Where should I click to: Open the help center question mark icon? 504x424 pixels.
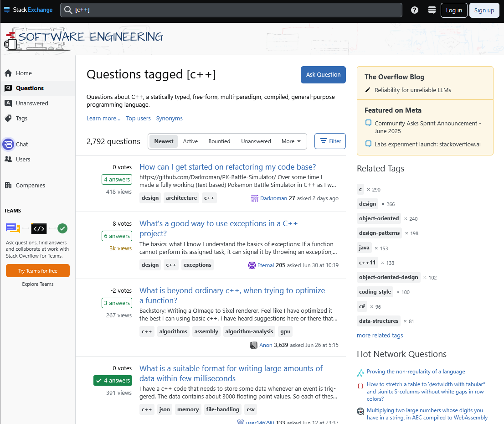tap(415, 10)
